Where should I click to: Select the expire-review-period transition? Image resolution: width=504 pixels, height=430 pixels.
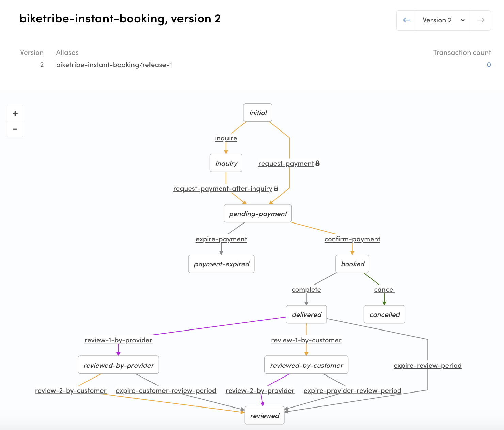[x=427, y=365]
